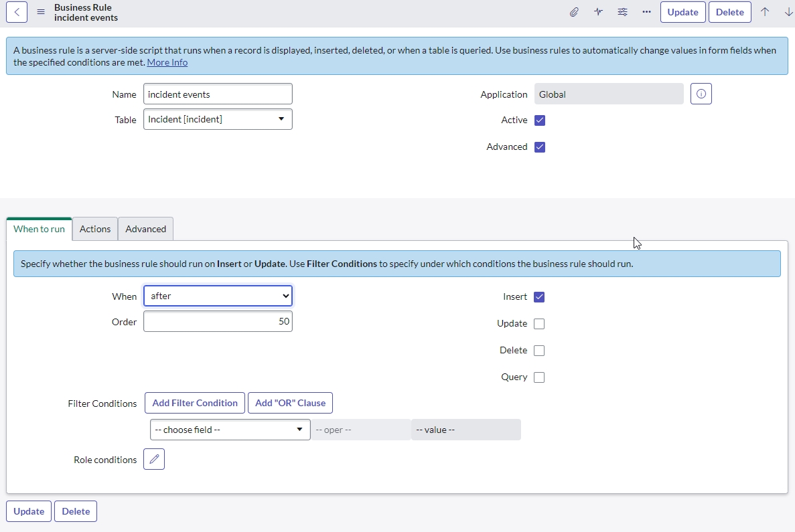The image size is (795, 532).
Task: Click the Application info icon
Action: (x=701, y=94)
